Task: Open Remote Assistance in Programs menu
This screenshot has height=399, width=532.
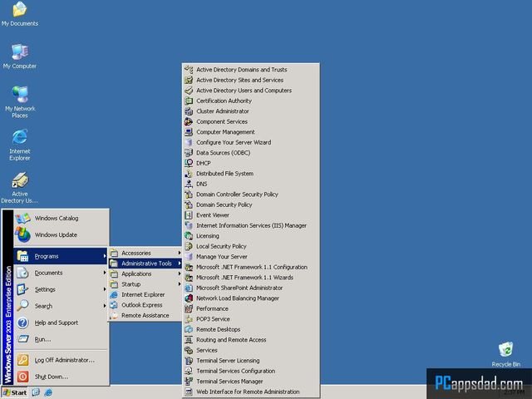Action: [145, 316]
